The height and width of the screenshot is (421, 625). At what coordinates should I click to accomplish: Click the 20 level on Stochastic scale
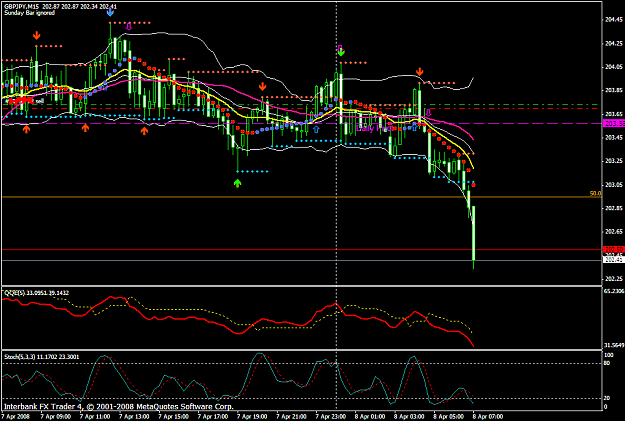tap(607, 398)
